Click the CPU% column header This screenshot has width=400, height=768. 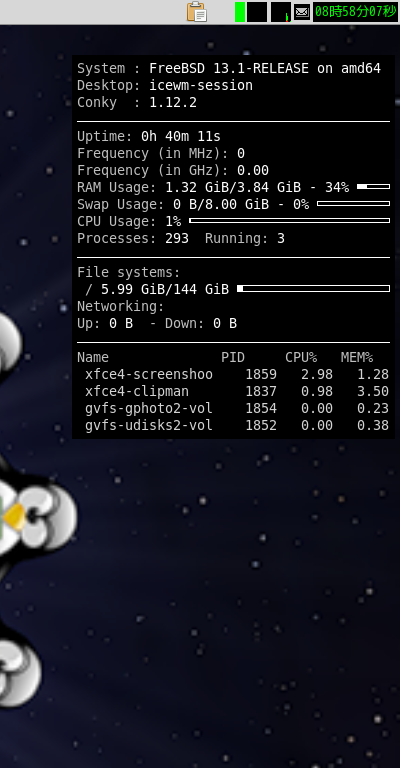click(x=301, y=358)
